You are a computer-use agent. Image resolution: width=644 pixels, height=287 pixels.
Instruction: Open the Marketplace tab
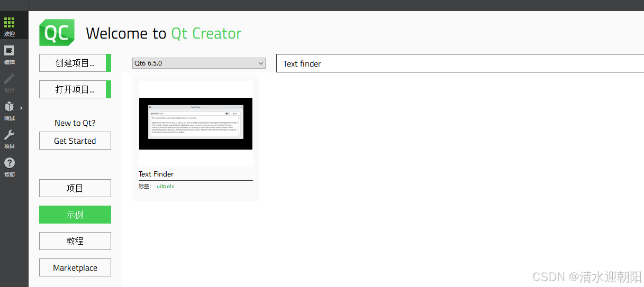pyautogui.click(x=75, y=267)
